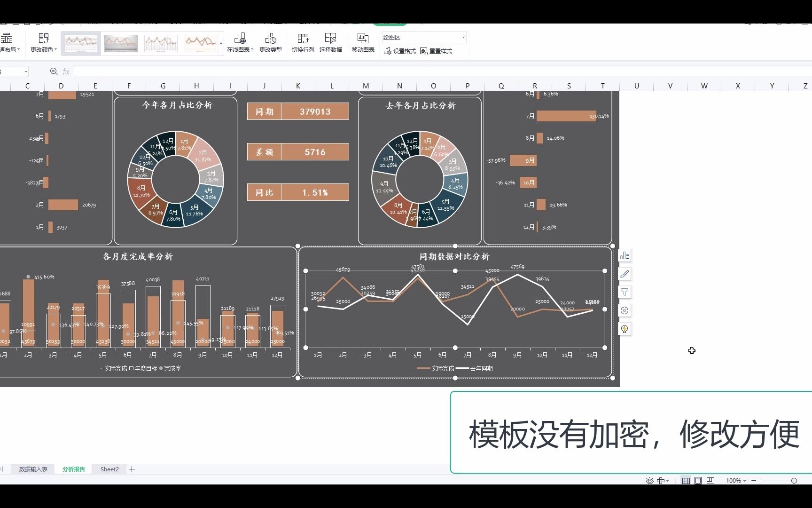Open the Change Chart Type (更改类型) dialog
Screen dimensions: 812x508
point(271,42)
